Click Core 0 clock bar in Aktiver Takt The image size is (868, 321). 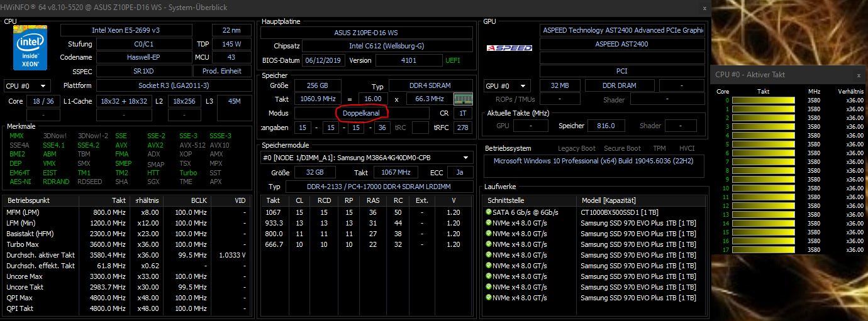pos(763,101)
